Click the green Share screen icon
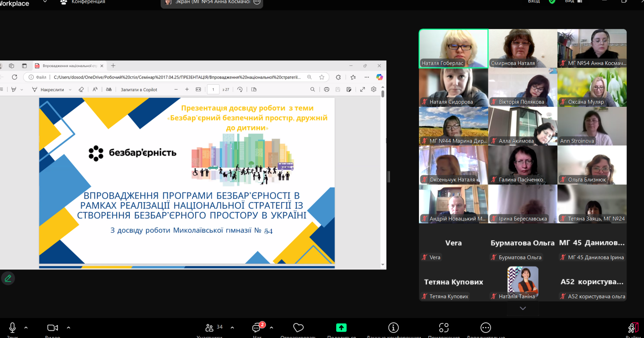Screen dimensions: 644x338 pos(341,328)
